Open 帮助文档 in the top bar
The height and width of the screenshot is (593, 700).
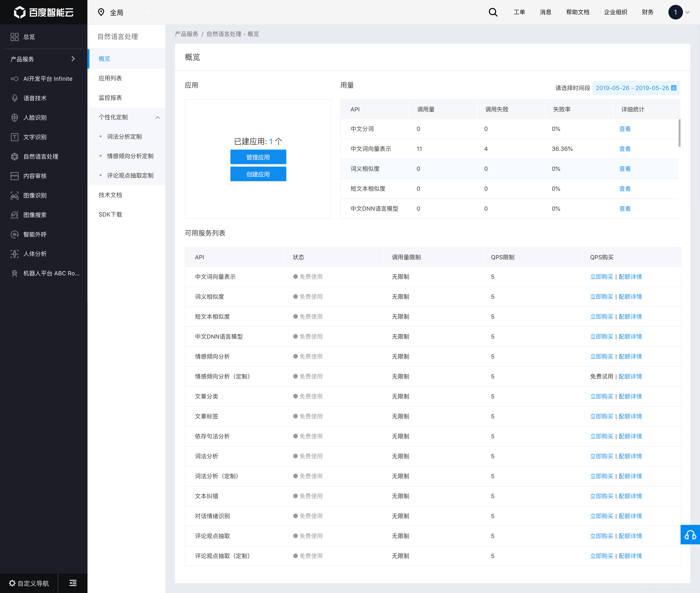pos(577,12)
